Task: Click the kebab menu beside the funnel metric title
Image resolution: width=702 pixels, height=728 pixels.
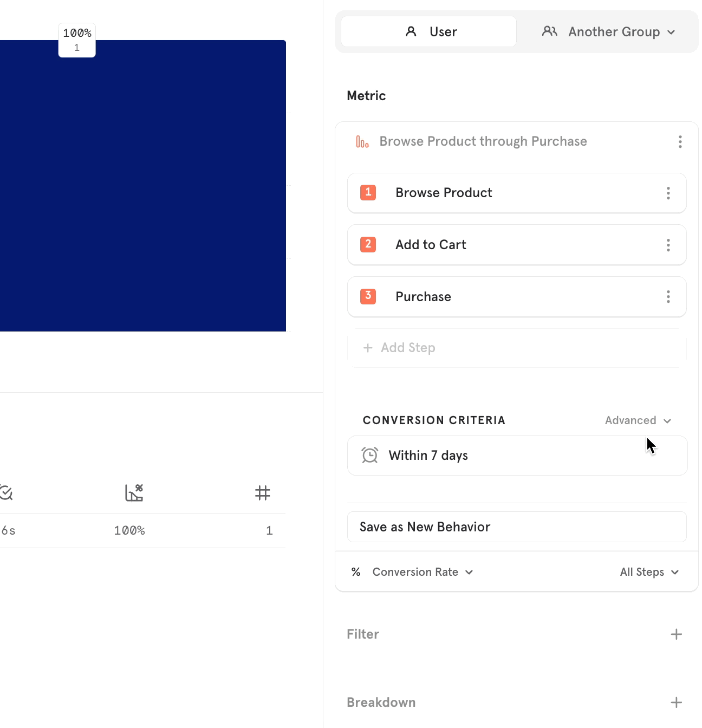Action: click(x=680, y=141)
